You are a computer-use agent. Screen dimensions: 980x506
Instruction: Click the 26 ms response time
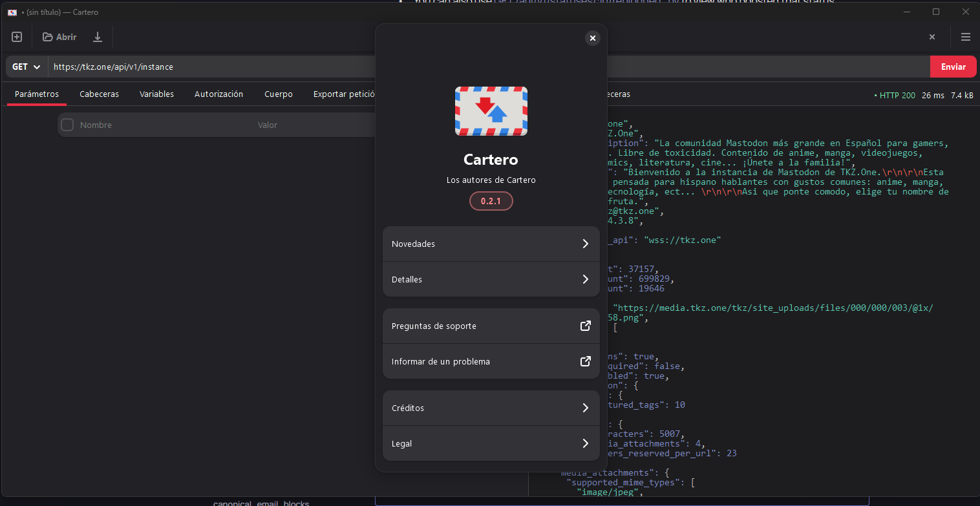coord(933,95)
